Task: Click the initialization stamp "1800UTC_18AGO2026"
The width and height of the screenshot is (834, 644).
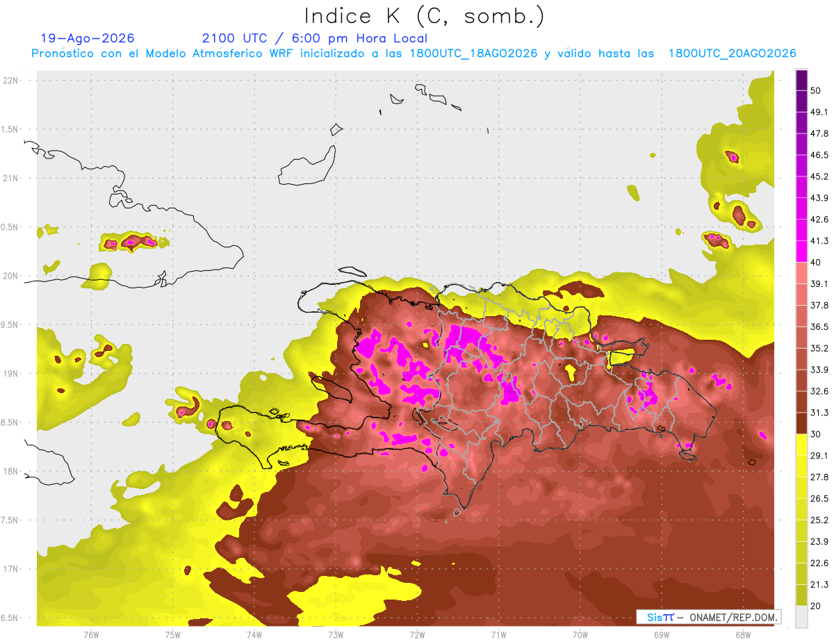Action: [x=474, y=53]
